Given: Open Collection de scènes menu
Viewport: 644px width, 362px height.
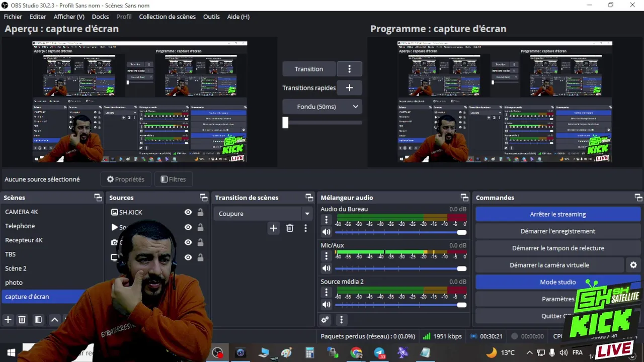Looking at the screenshot, I should [x=168, y=17].
